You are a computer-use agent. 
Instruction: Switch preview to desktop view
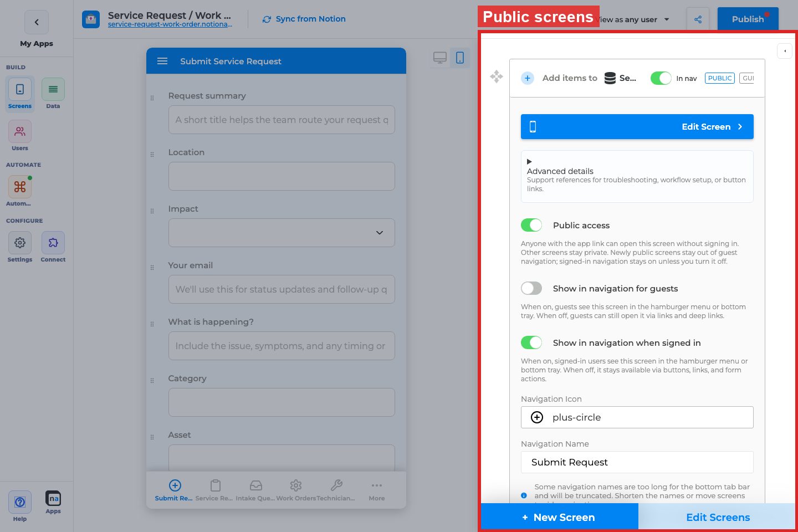440,58
